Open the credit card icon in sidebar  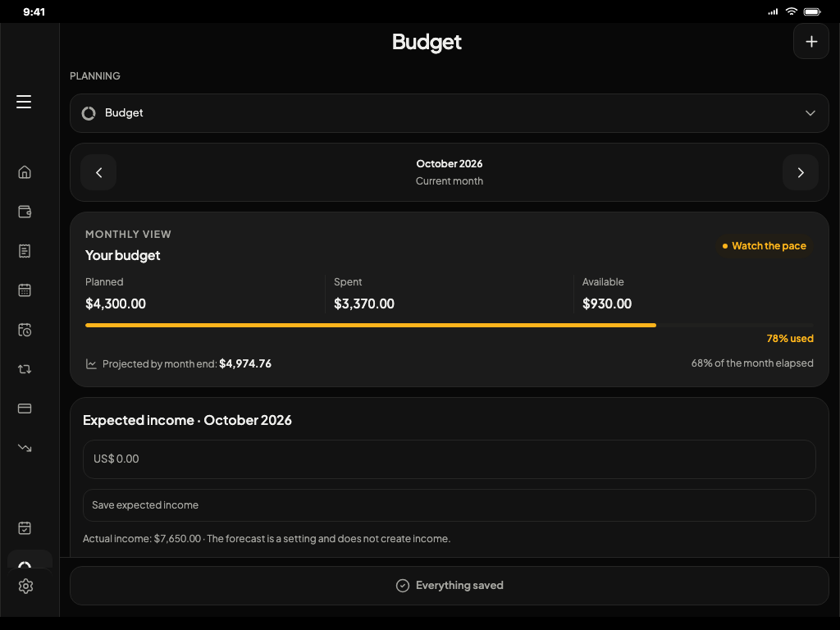click(25, 409)
